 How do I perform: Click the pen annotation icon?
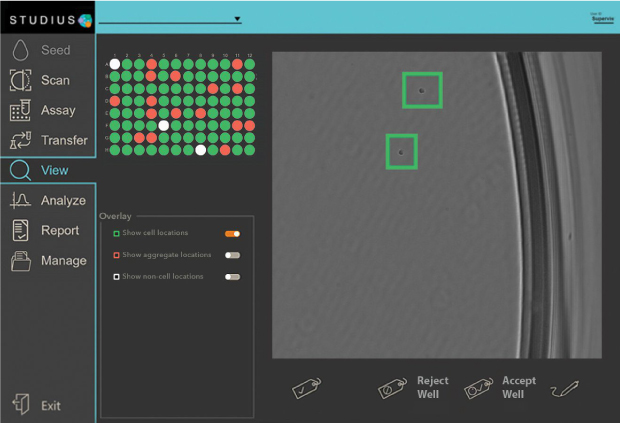click(x=564, y=388)
